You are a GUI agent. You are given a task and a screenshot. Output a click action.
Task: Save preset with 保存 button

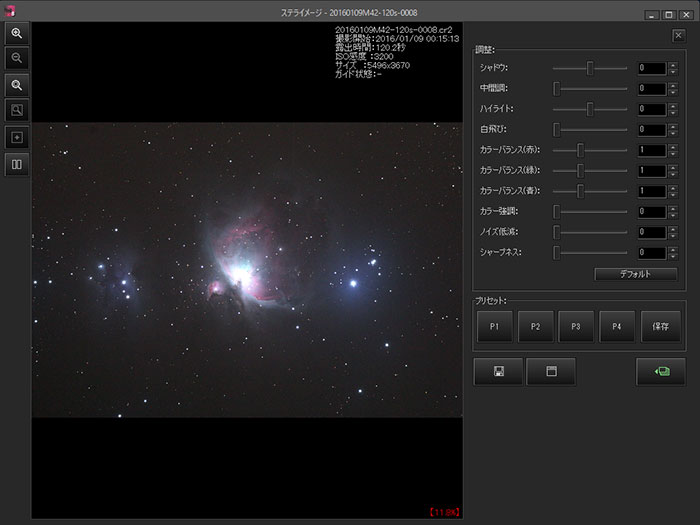pyautogui.click(x=661, y=327)
